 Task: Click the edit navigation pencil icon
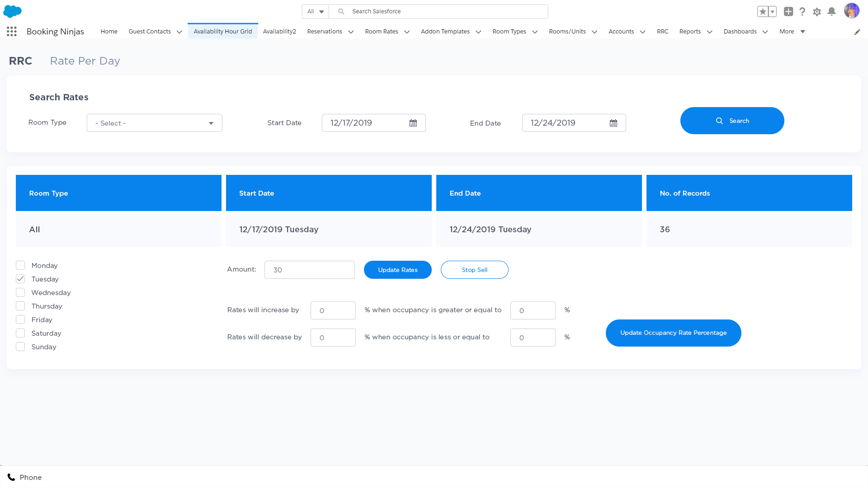pyautogui.click(x=857, y=32)
